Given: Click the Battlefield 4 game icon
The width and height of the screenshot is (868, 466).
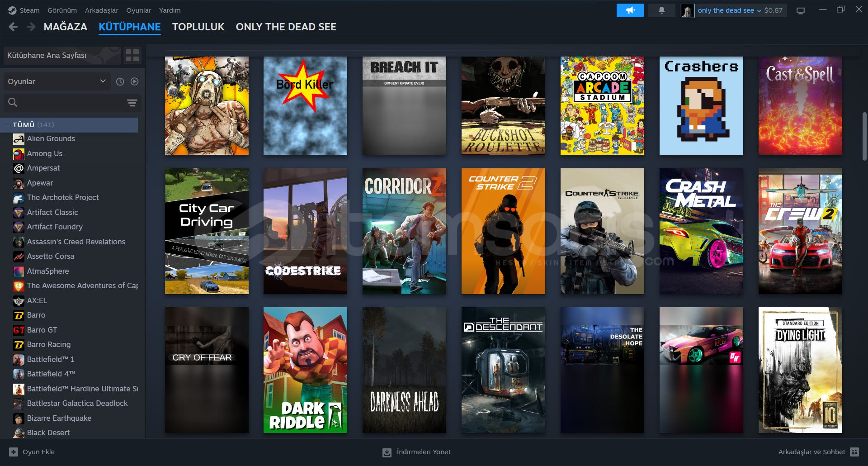Looking at the screenshot, I should click(19, 374).
